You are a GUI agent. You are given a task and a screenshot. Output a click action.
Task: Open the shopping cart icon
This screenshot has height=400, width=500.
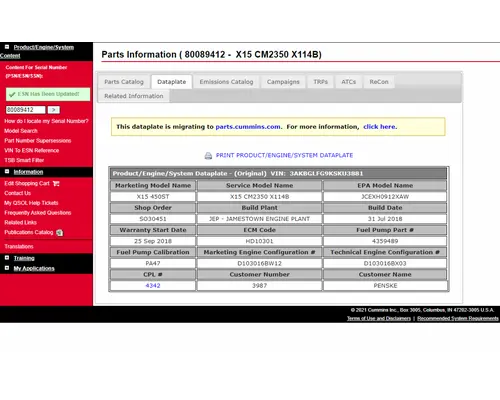click(56, 183)
